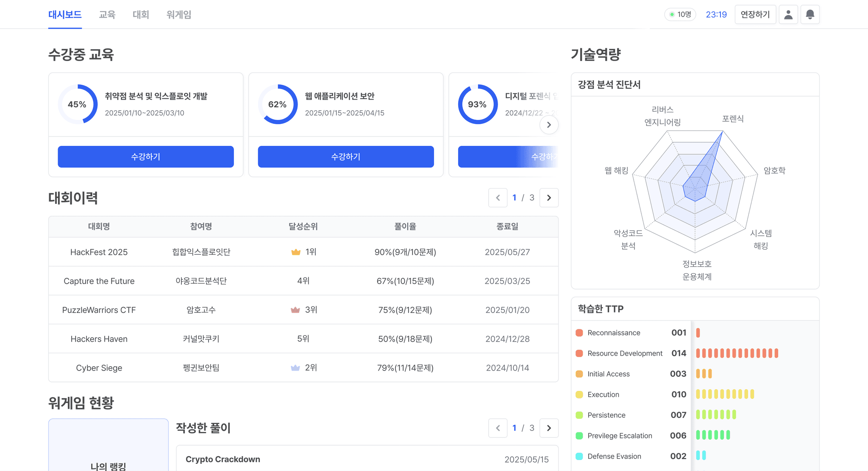The width and height of the screenshot is (868, 471).
Task: Click the 45% progress ring
Action: [x=78, y=104]
